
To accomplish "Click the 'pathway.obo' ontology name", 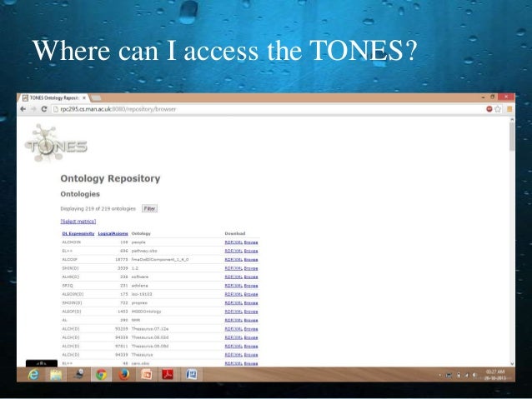I will click(144, 251).
